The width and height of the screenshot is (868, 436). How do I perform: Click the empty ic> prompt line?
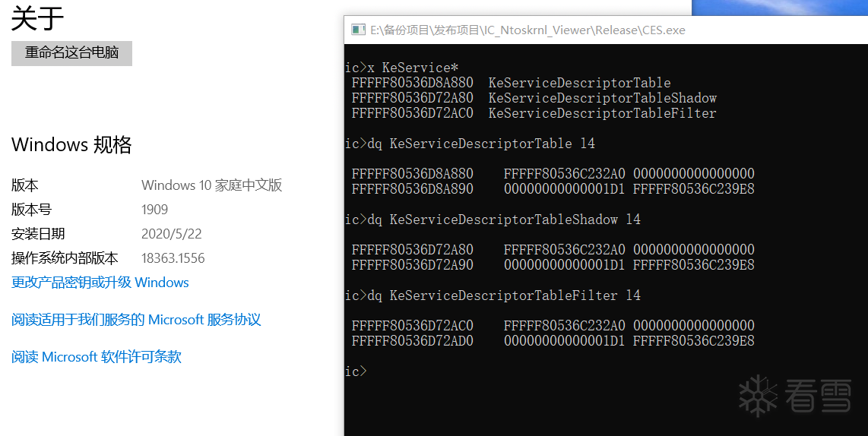tap(356, 371)
